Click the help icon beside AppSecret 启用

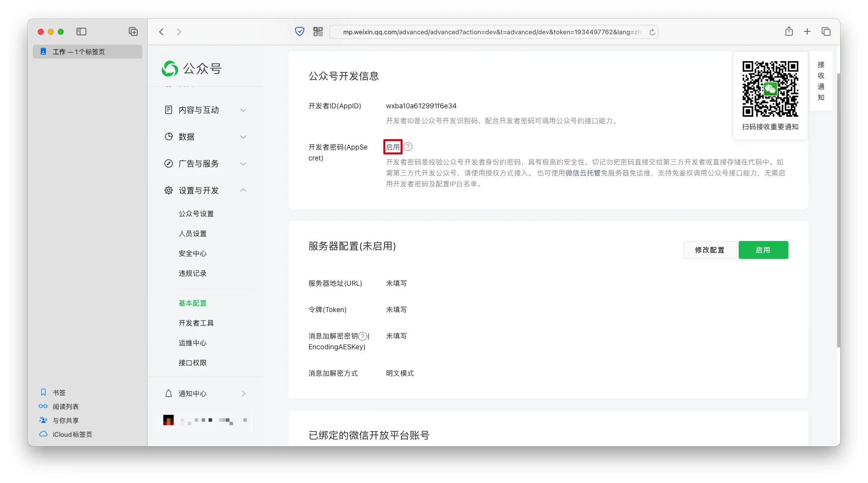[x=408, y=147]
